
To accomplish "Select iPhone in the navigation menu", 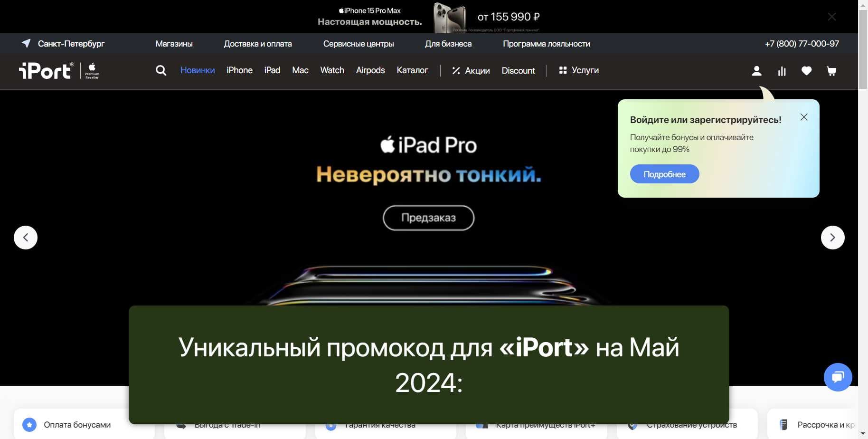I will click(239, 70).
